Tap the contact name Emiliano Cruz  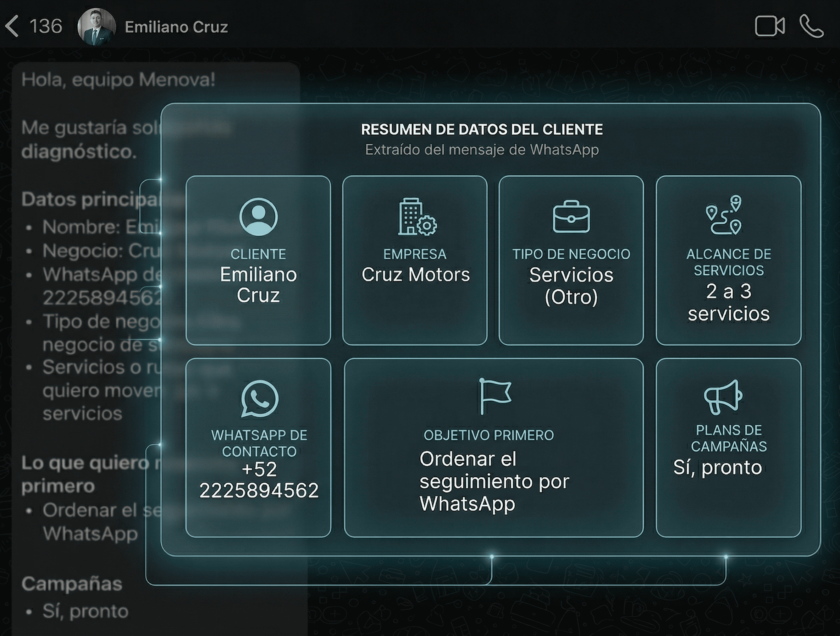pos(177,27)
